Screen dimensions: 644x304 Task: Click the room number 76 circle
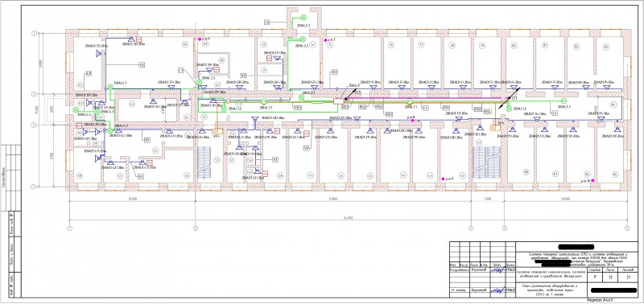pos(391,45)
